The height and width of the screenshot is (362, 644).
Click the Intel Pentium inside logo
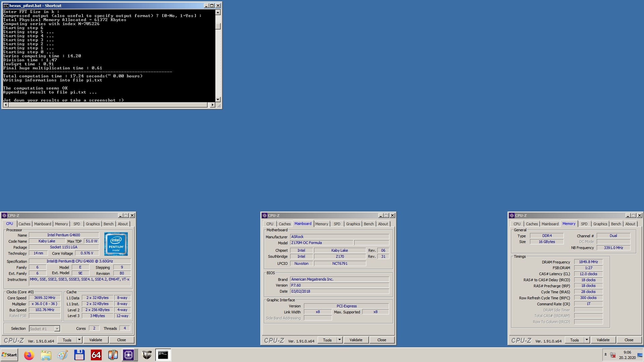116,244
